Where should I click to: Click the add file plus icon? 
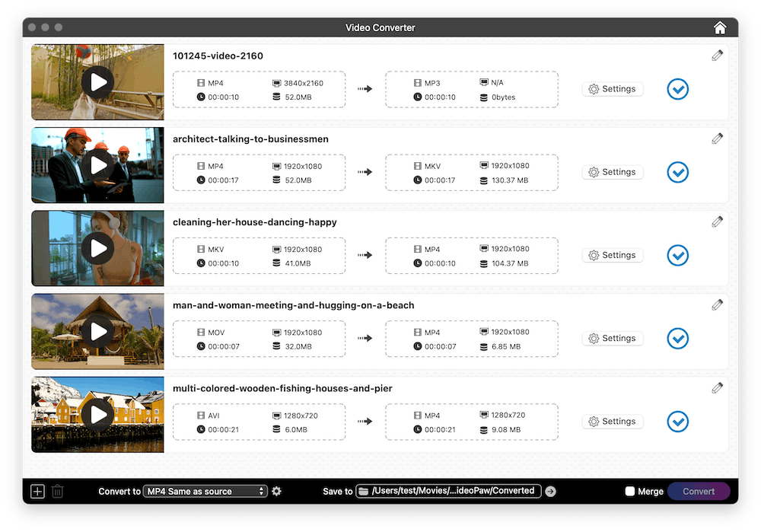pyautogui.click(x=37, y=492)
